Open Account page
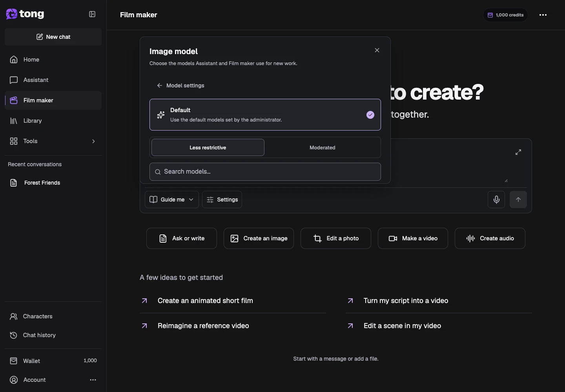The width and height of the screenshot is (565, 392). (x=35, y=380)
